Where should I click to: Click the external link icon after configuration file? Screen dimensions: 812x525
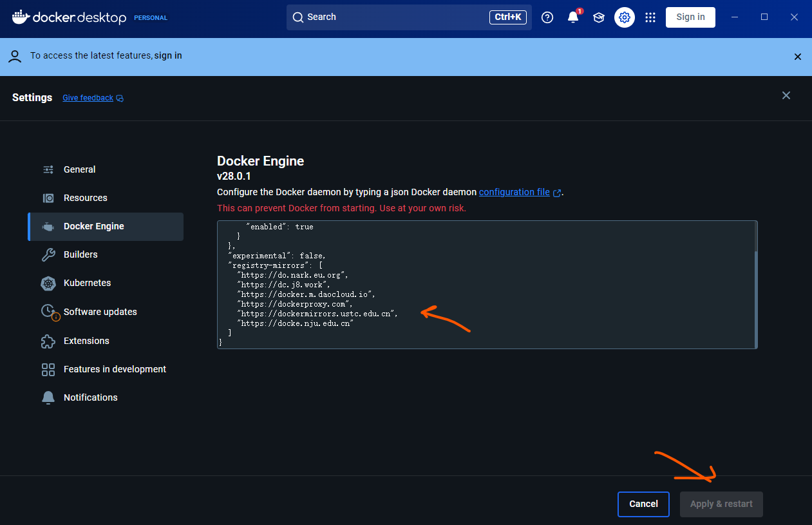[x=557, y=193]
